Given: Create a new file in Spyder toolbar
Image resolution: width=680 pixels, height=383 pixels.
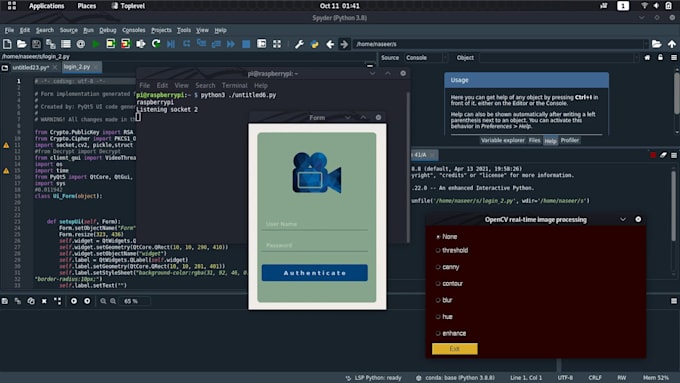Looking at the screenshot, I should 7,44.
